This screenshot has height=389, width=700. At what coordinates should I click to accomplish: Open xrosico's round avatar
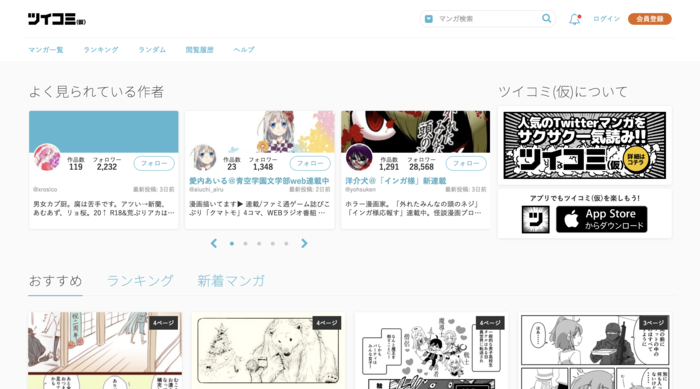point(47,157)
